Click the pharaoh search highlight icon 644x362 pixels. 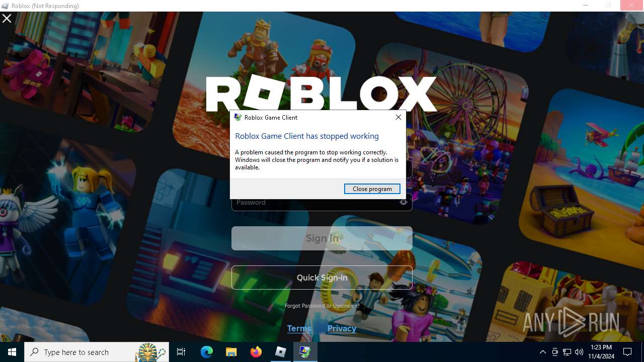tap(151, 352)
